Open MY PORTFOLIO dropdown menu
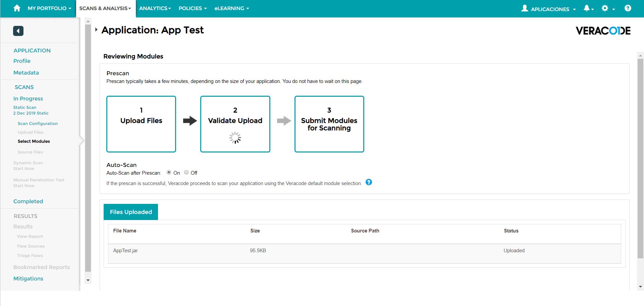The image size is (644, 306). click(49, 8)
